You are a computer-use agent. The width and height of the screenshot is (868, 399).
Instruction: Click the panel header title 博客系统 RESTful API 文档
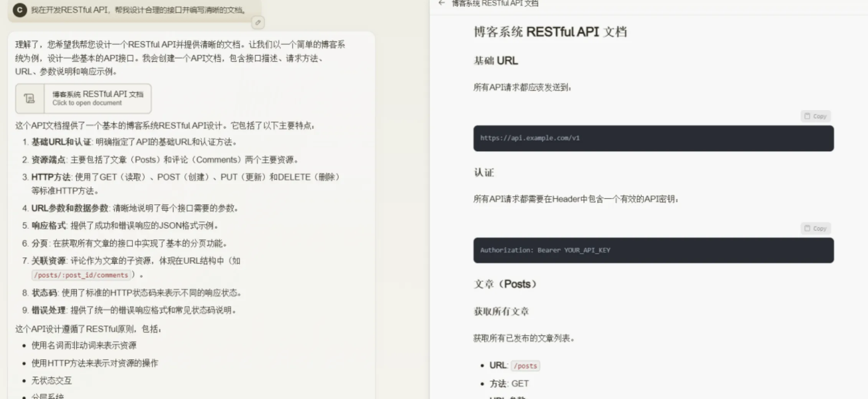[495, 4]
